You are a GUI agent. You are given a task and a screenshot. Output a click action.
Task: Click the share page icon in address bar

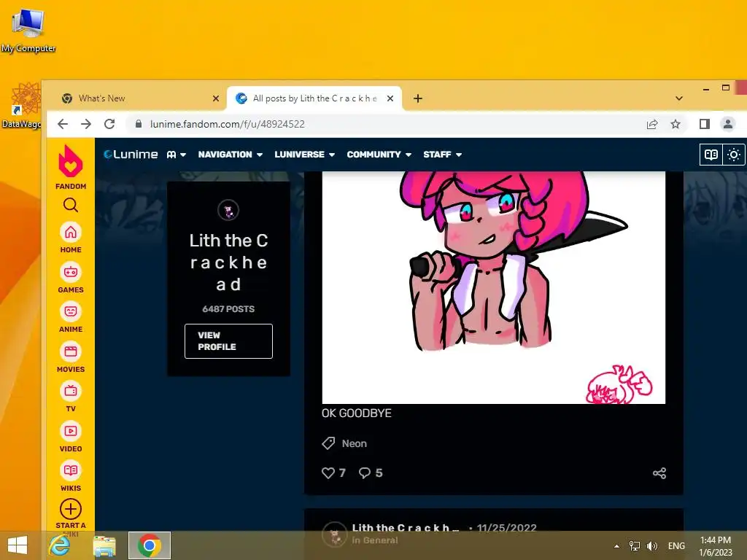(x=652, y=124)
